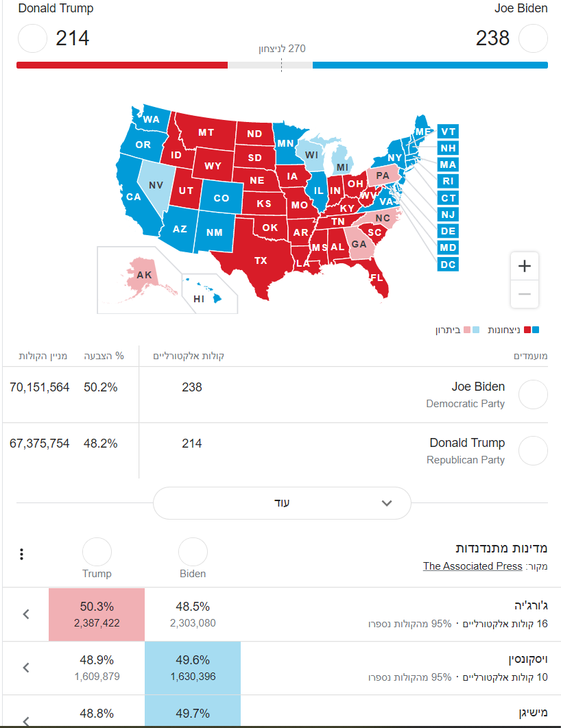Click the red Trump electoral progress bar

pos(121,65)
